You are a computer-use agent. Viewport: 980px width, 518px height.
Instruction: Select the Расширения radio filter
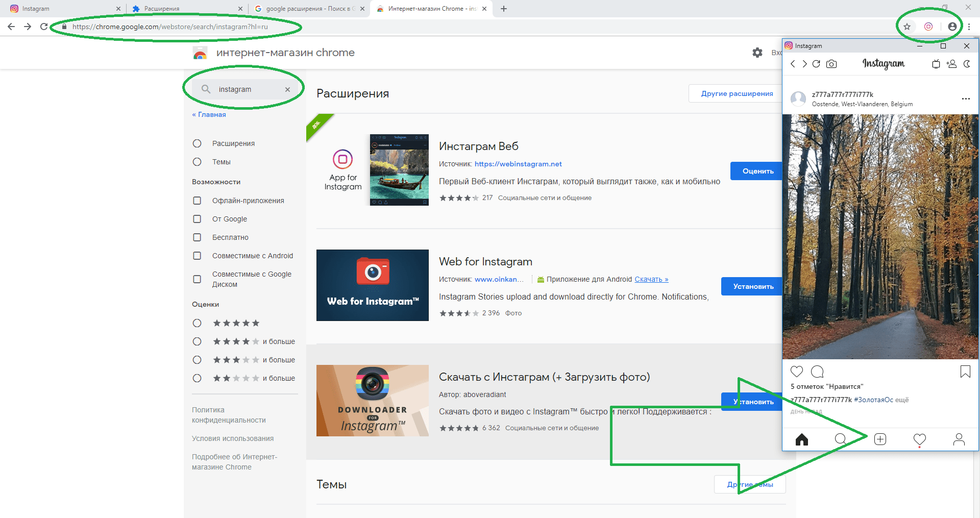tap(197, 143)
